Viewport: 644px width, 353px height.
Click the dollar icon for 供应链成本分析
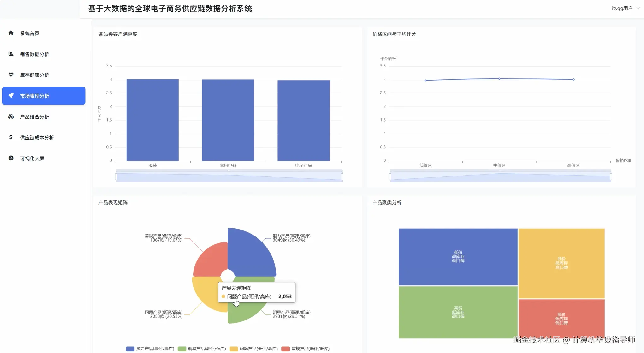11,137
